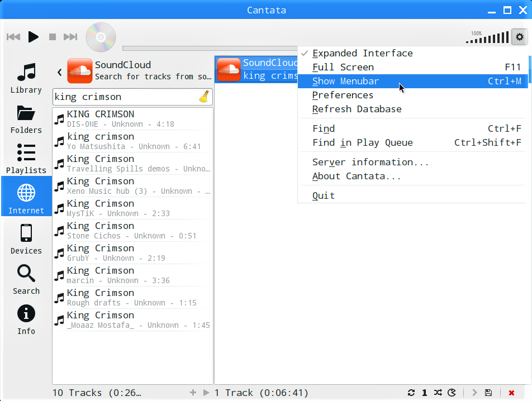Image resolution: width=532 pixels, height=401 pixels.
Task: Select King Crimson by _Moaaz Mostafa_
Action: pos(132,321)
